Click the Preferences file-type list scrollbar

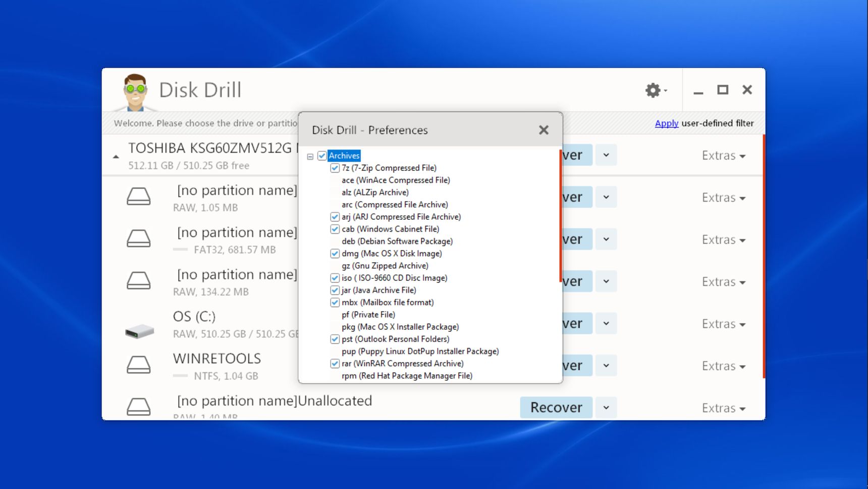click(561, 216)
